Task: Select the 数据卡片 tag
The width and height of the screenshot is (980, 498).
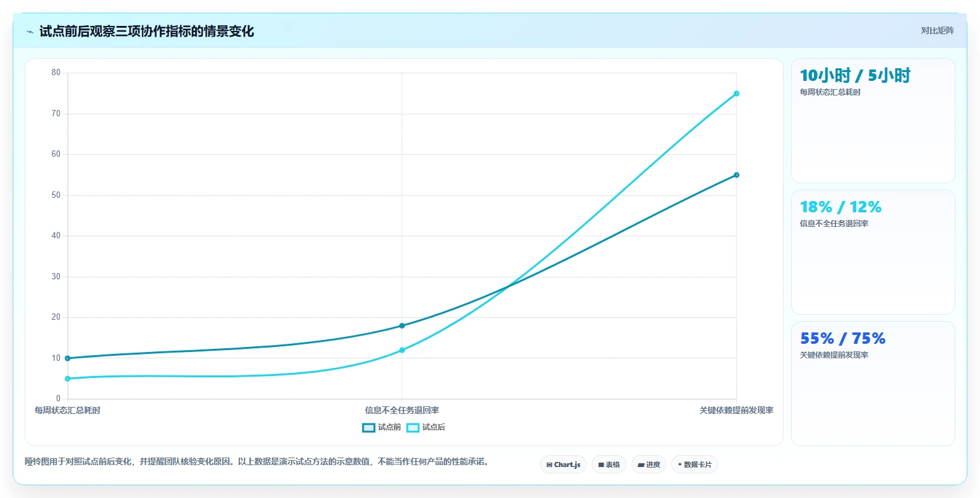Action: pos(695,465)
